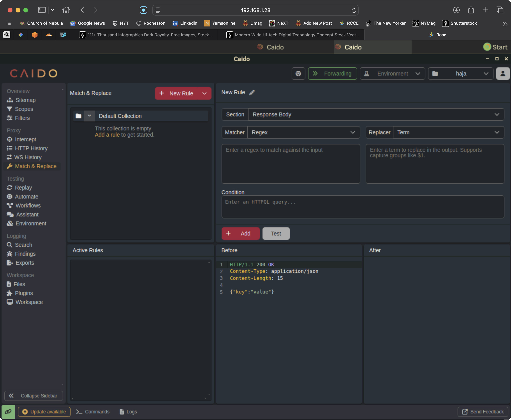Open the Findings page
Image resolution: width=511 pixels, height=420 pixels.
[x=25, y=254]
